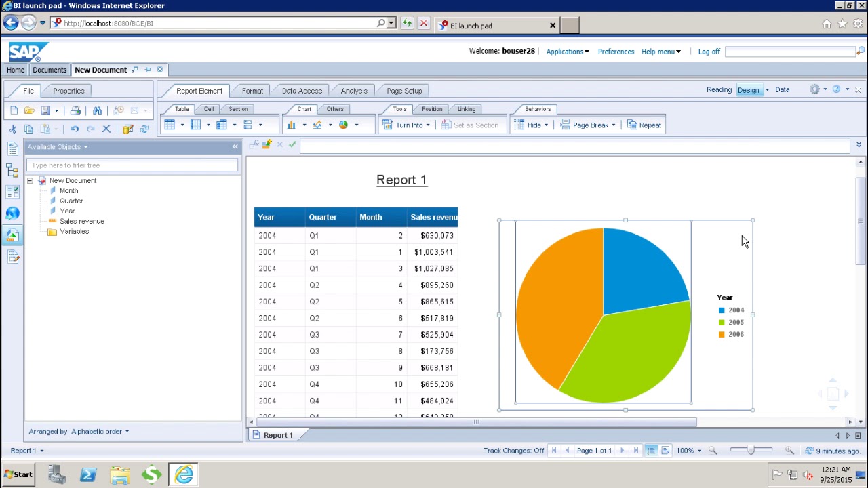The width and height of the screenshot is (868, 488).
Task: Click the Copy icon in File toolbar
Action: point(28,129)
